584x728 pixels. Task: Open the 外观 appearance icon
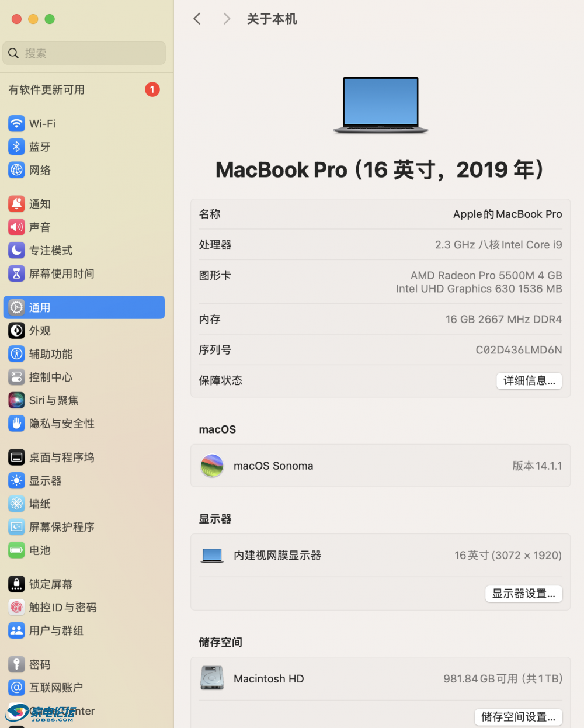[16, 331]
